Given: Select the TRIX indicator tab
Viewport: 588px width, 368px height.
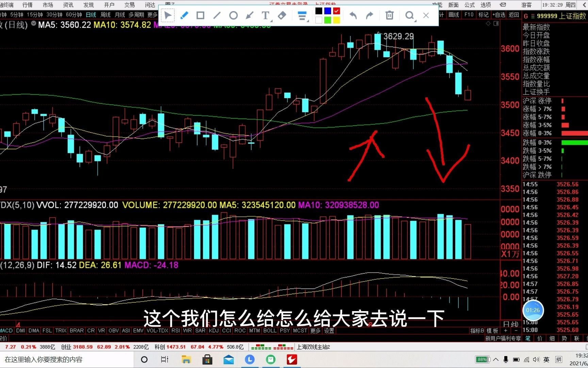Looking at the screenshot, I should click(x=61, y=331).
